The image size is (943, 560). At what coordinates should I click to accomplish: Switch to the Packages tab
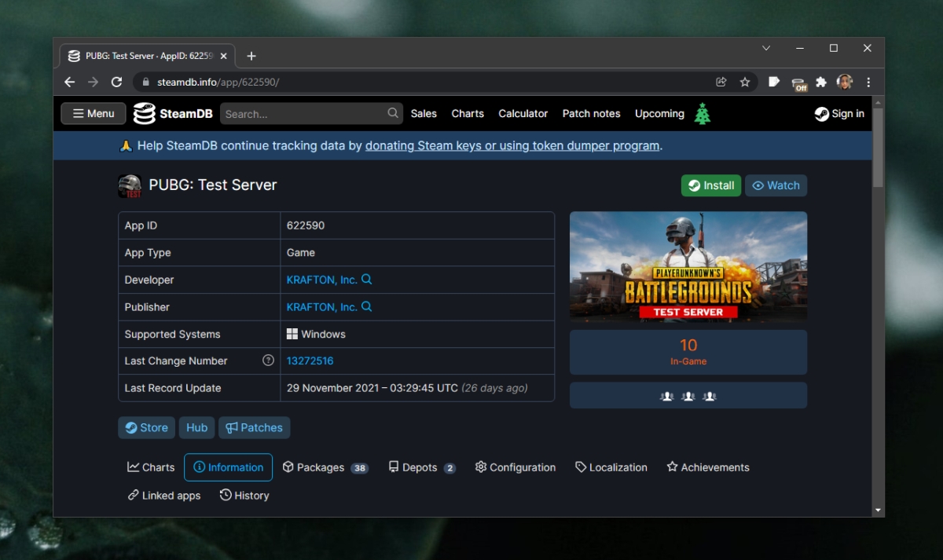coord(325,467)
